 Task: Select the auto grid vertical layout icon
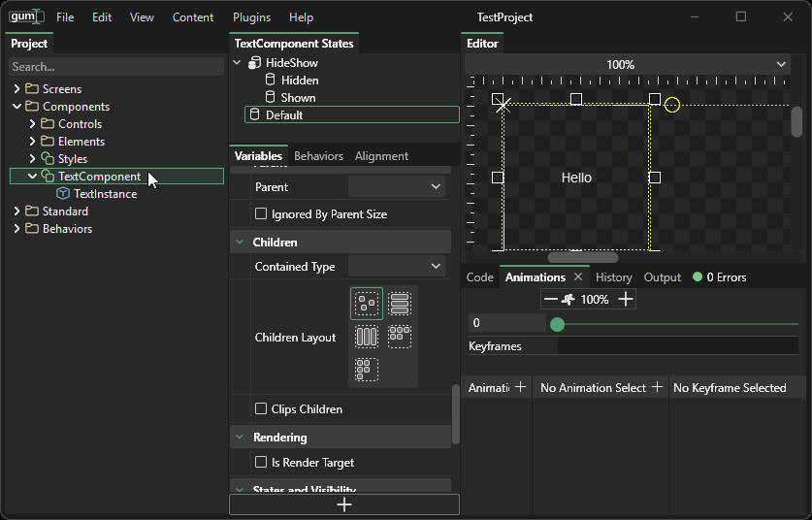[x=366, y=370]
